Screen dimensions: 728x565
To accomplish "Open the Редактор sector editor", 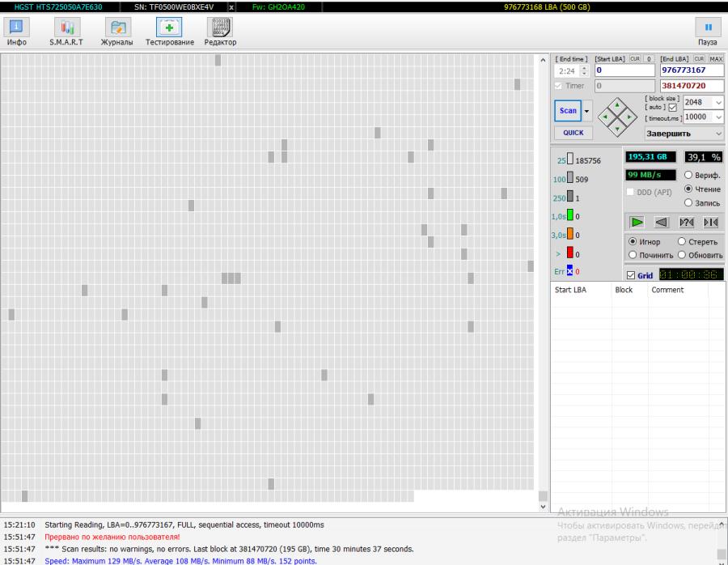I will (x=220, y=32).
